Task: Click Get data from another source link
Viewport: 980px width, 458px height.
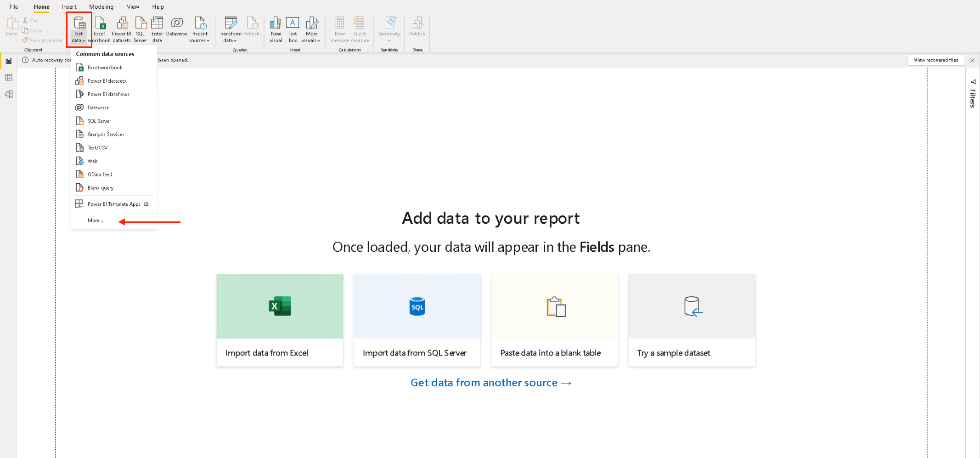Action: (x=491, y=383)
